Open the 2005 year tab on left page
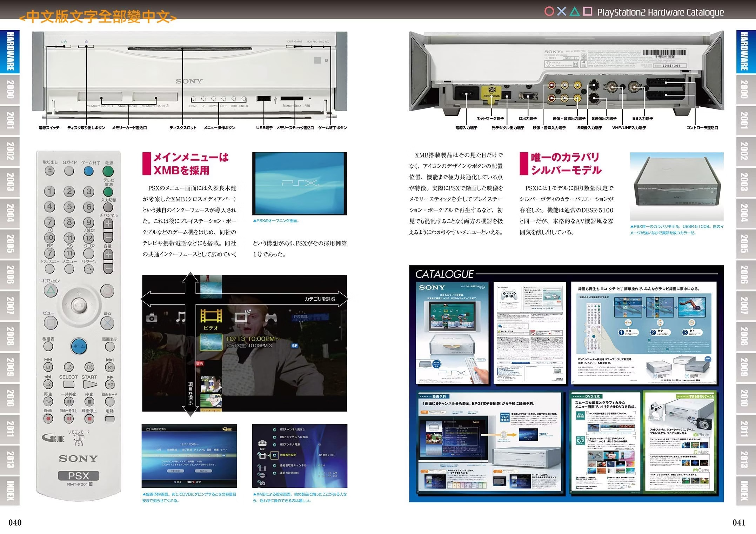The width and height of the screenshot is (756, 534). click(10, 243)
